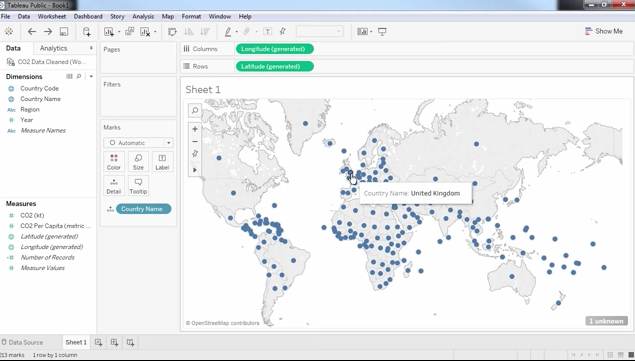Open the Format menu
Screen dimensions: 635x361
pyautogui.click(x=191, y=17)
